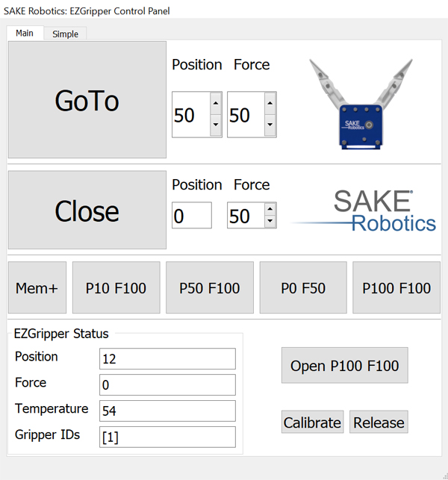Increase the GoTo Force value
This screenshot has height=480, width=448.
click(270, 104)
